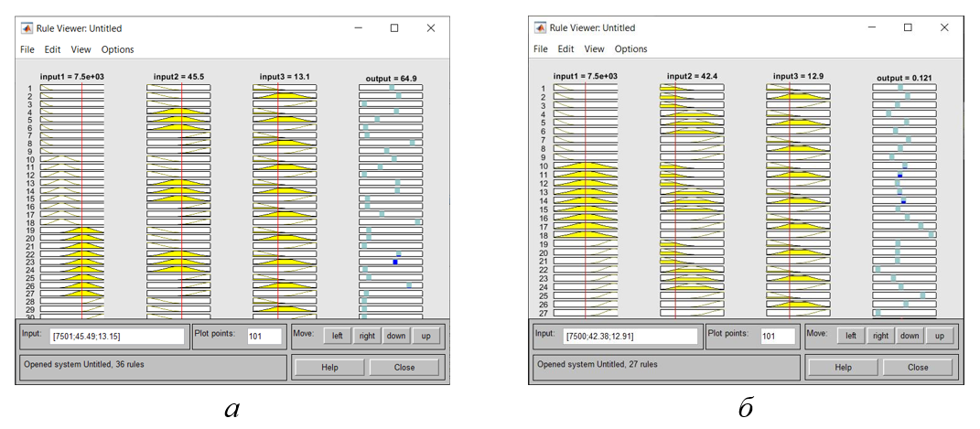980x429 pixels.
Task: Select rule number 23 in left window
Action: 29,262
